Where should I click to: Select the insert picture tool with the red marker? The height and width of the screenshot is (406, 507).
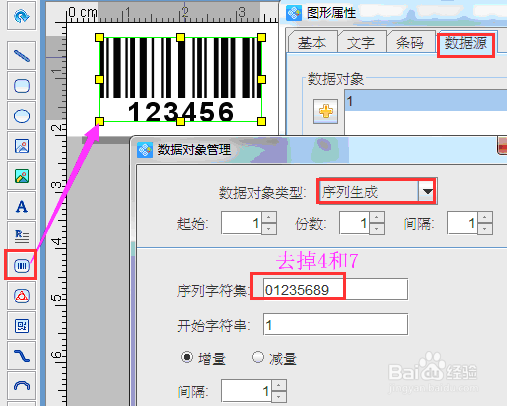click(x=22, y=146)
